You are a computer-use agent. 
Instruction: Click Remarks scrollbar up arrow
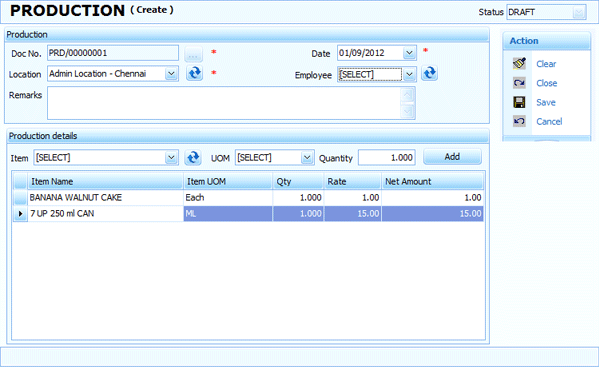[x=408, y=95]
